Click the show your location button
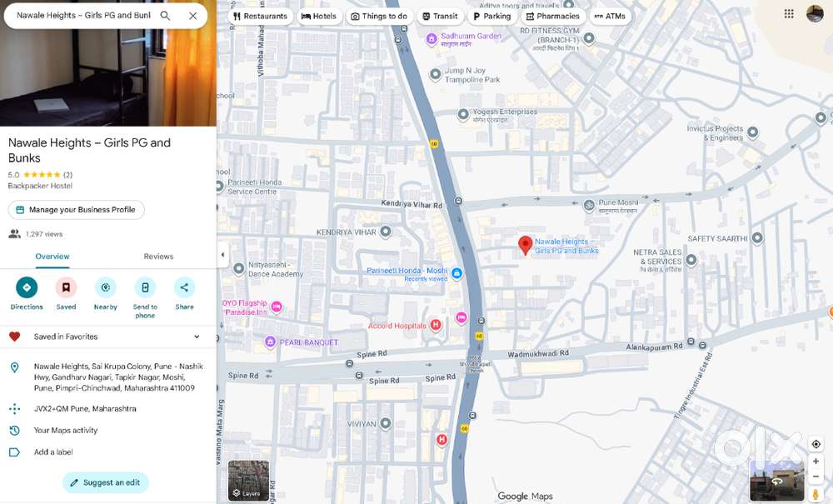 [816, 444]
